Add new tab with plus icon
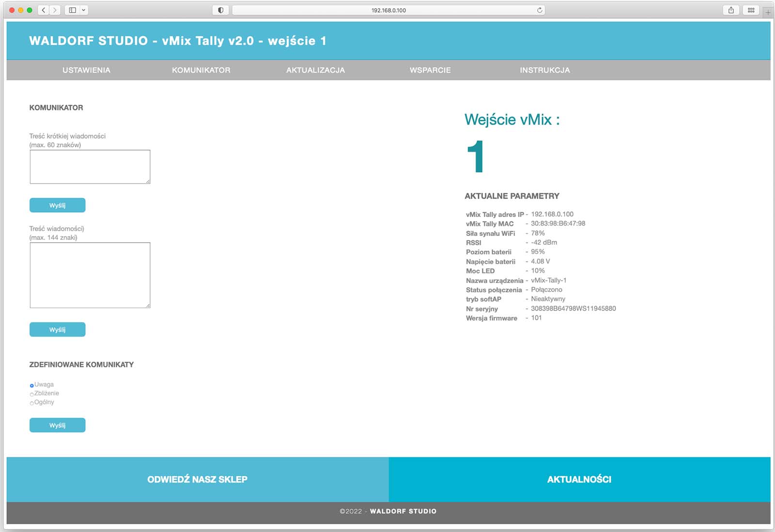The image size is (775, 532). (x=768, y=13)
